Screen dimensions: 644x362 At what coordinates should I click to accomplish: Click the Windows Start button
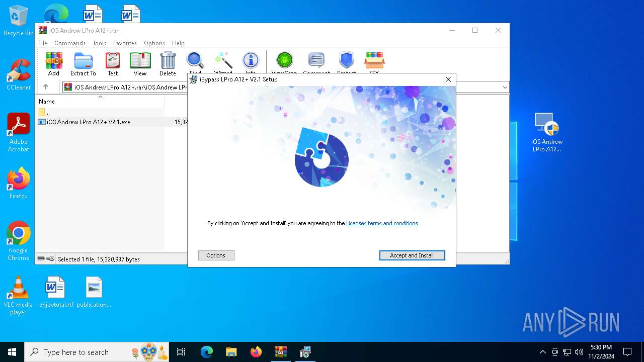click(12, 352)
